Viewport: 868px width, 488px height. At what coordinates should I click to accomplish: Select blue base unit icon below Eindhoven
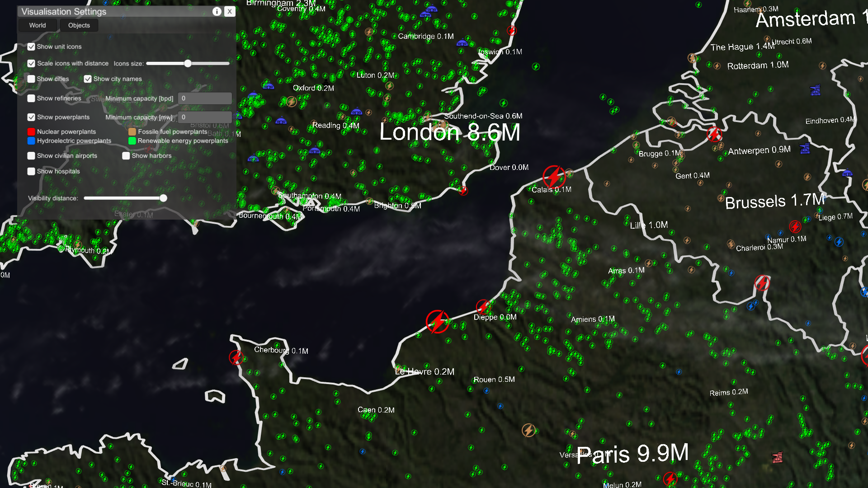(x=847, y=174)
